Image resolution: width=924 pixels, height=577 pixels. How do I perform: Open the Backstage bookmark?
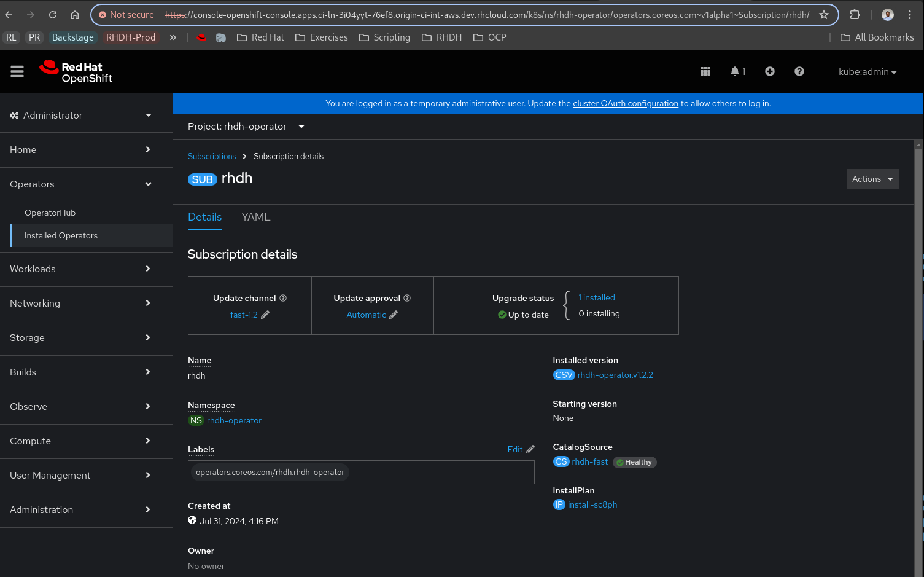pos(73,37)
